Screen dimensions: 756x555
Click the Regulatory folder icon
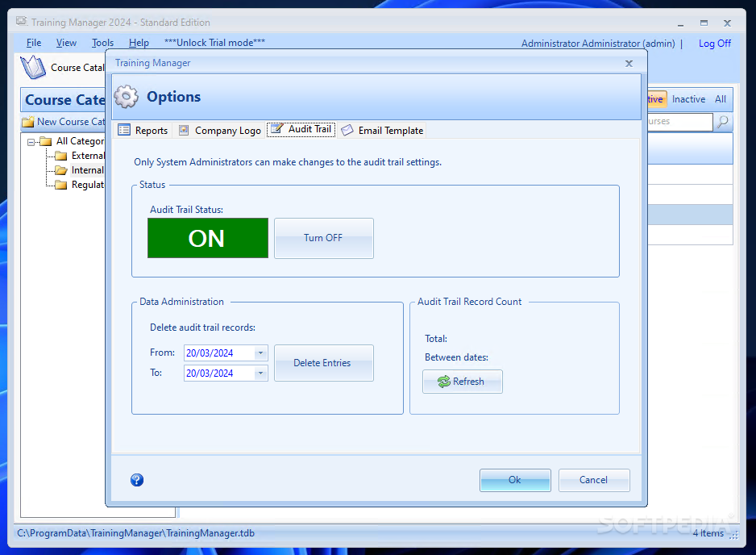click(60, 185)
